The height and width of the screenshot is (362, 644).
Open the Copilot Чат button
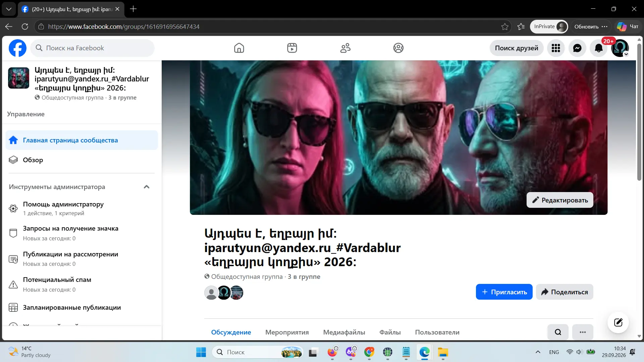pos(628,26)
